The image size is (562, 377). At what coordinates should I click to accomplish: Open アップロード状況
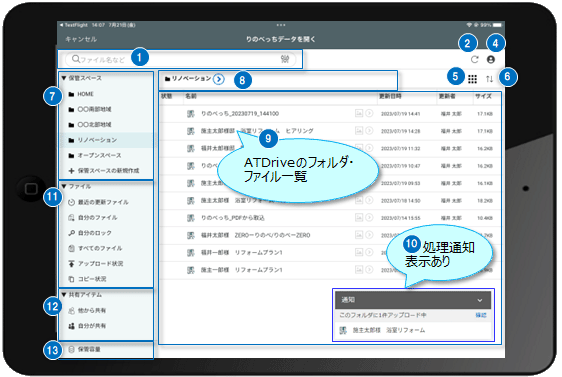click(x=96, y=263)
